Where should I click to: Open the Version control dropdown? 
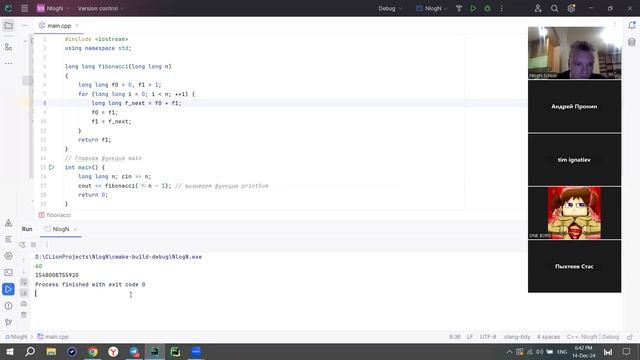point(100,8)
